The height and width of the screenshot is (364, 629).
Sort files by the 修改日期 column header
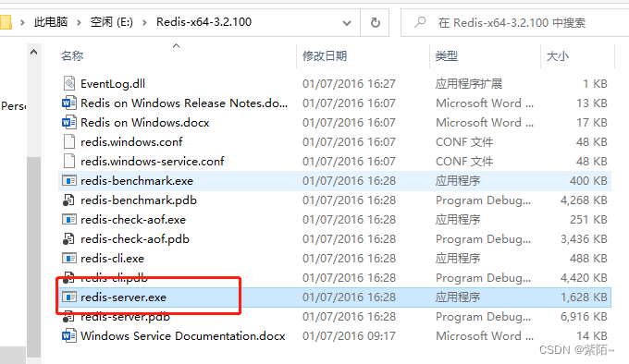coord(325,55)
